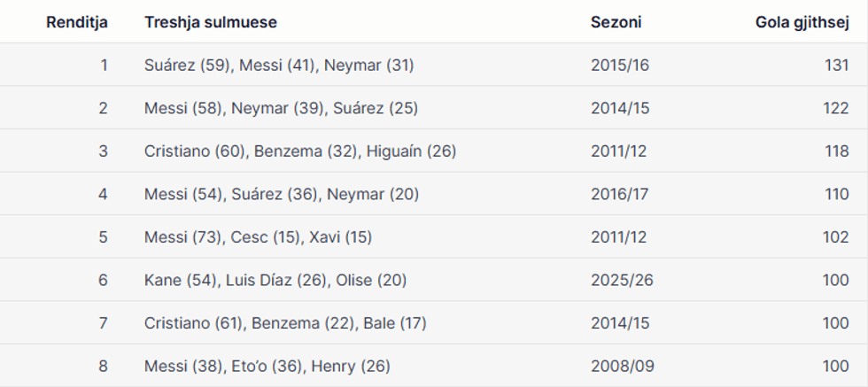868x387 pixels.
Task: Click the 118 total goals cell
Action: 836,151
